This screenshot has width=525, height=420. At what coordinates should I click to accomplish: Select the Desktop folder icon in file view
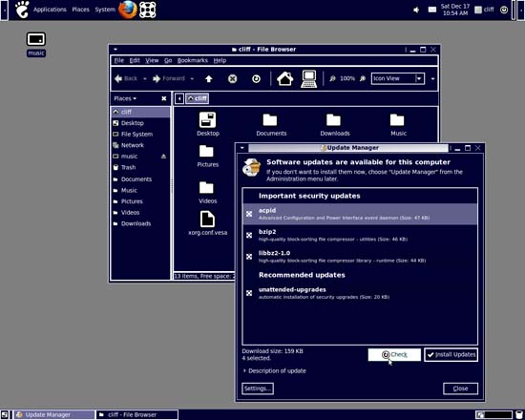click(207, 120)
